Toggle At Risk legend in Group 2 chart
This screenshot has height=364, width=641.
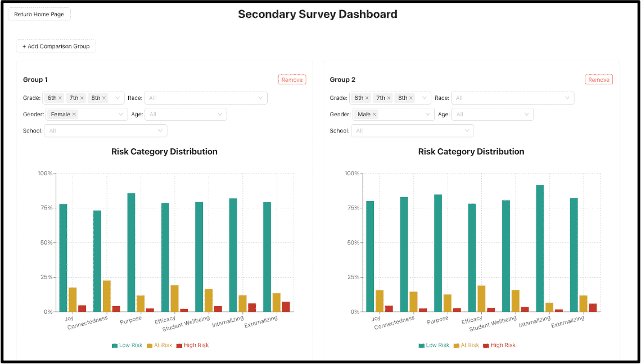pos(467,345)
